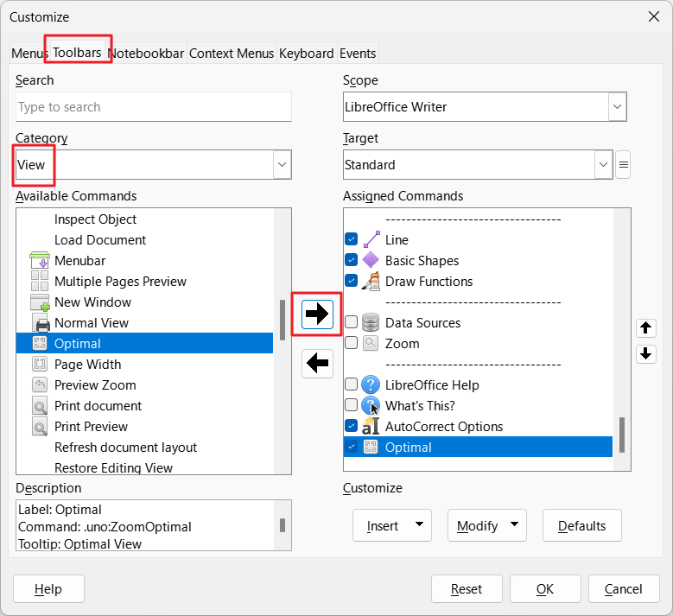Uncheck the Basic Shapes checkbox

[x=351, y=260]
